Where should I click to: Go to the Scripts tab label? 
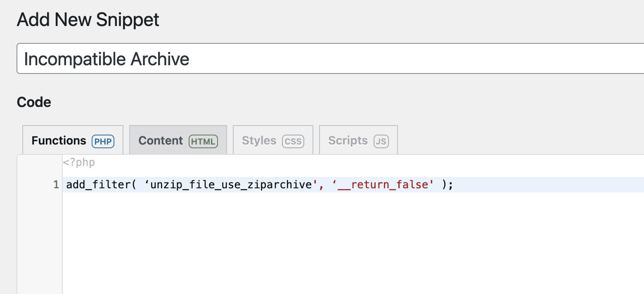click(348, 141)
